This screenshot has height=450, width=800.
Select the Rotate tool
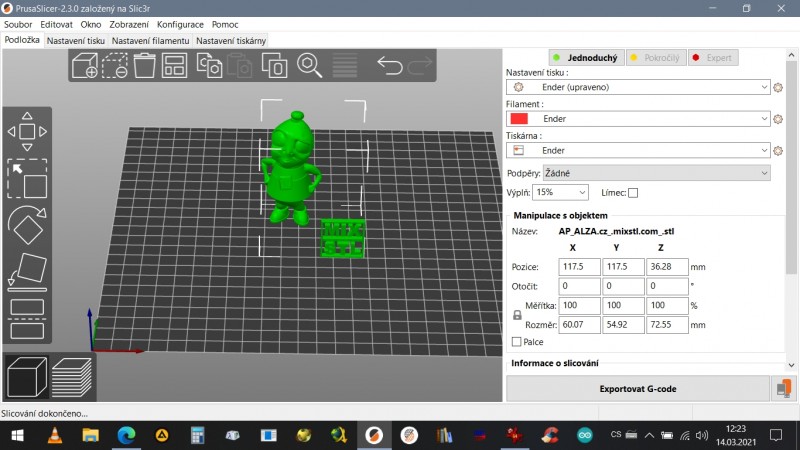pyautogui.click(x=27, y=226)
